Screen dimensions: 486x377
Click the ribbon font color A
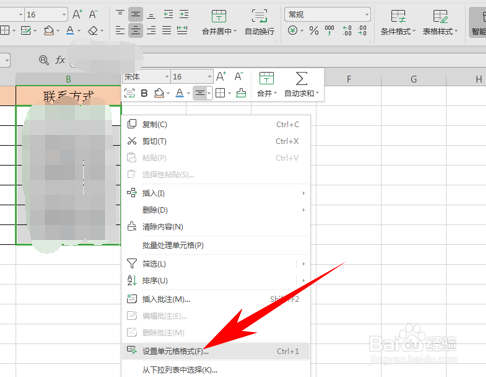(70, 31)
